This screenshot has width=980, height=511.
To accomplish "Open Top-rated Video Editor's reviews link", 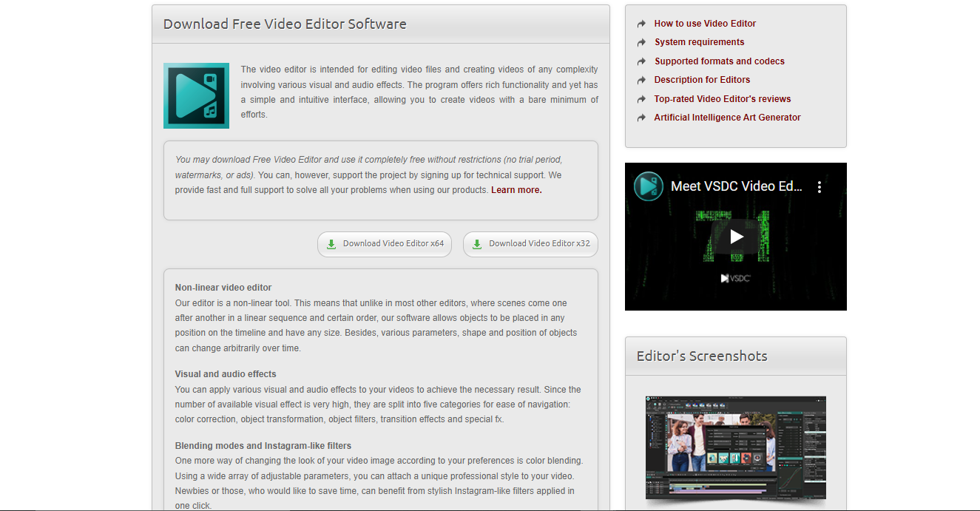I will click(722, 99).
